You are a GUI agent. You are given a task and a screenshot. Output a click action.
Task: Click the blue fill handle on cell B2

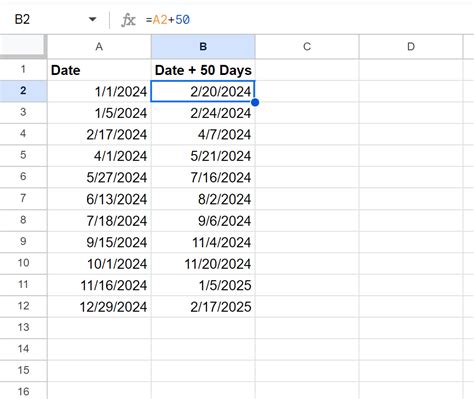(x=255, y=102)
